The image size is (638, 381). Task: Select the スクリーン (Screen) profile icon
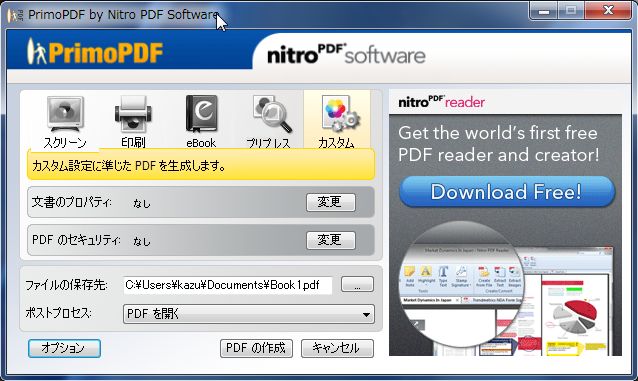(x=65, y=121)
